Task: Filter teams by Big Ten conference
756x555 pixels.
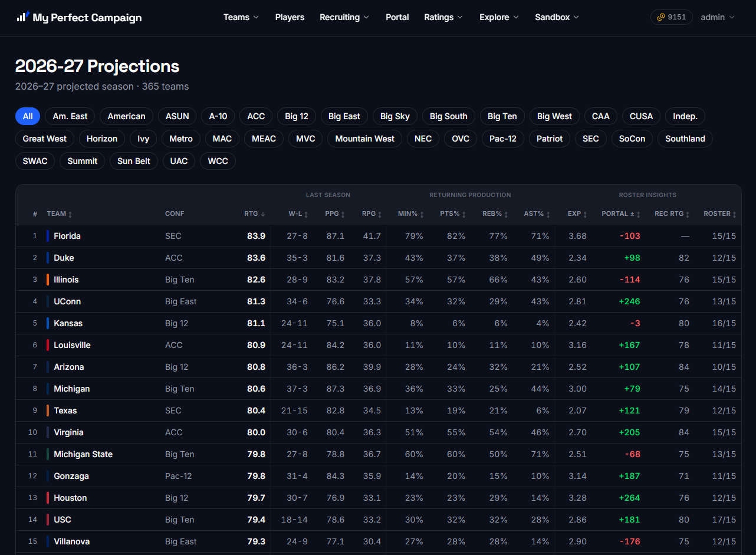Action: pyautogui.click(x=502, y=116)
